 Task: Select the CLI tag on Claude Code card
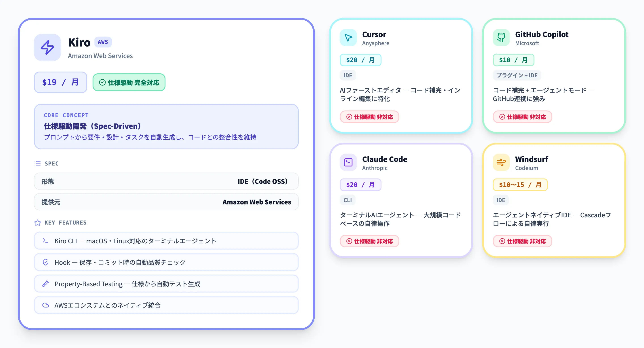pyautogui.click(x=347, y=200)
